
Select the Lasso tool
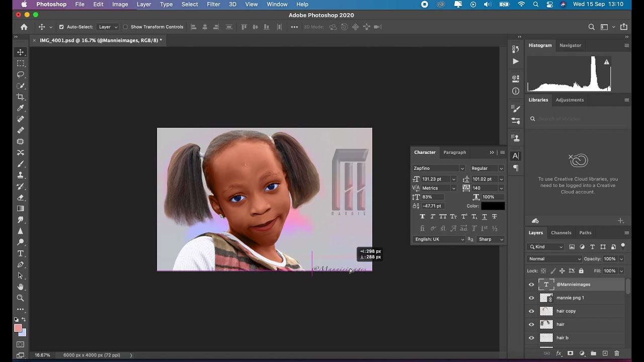pyautogui.click(x=21, y=74)
